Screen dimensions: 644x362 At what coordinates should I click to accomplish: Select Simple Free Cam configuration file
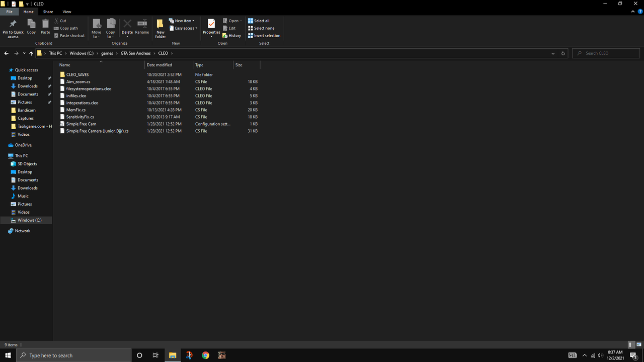point(81,124)
